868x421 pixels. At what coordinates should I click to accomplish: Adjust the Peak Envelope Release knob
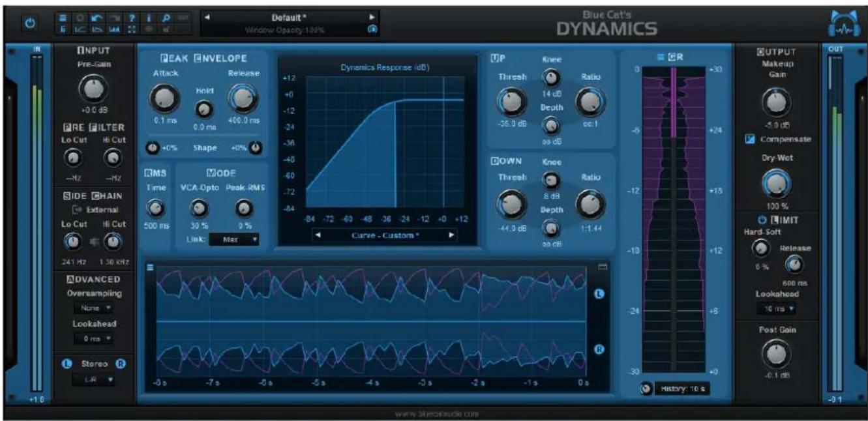coord(243,98)
